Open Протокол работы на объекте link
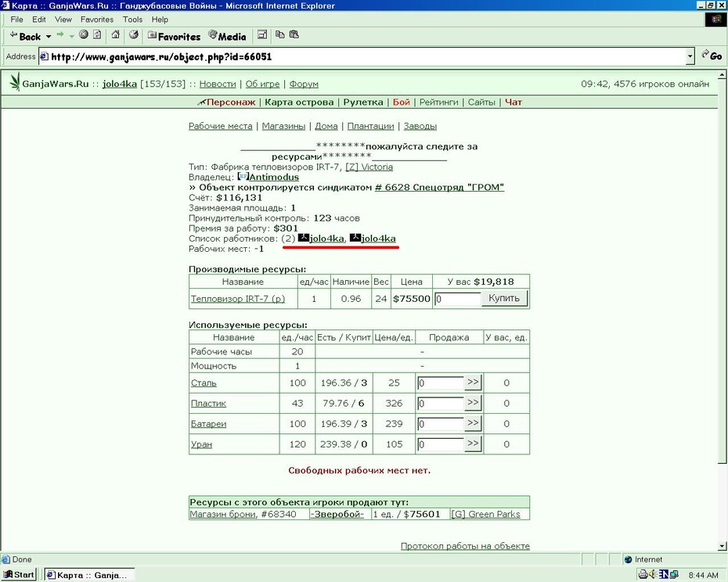728x582 pixels. click(465, 546)
